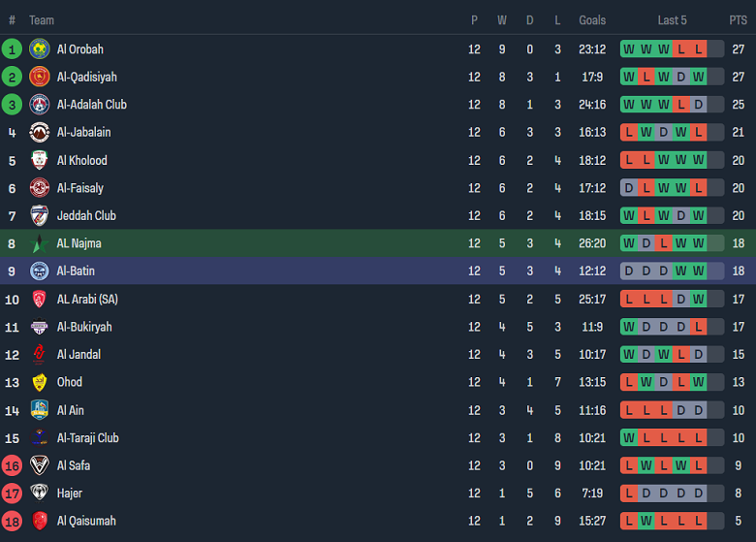Click the Goals column header
The width and height of the screenshot is (756, 542).
(x=592, y=20)
